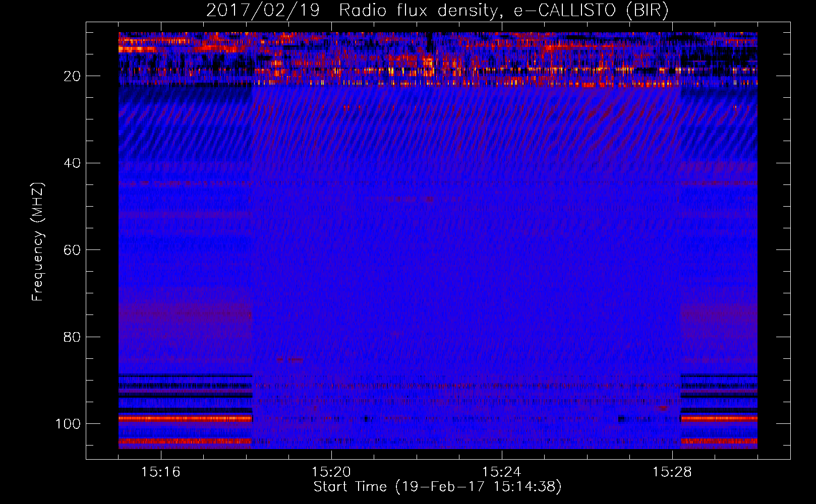Image resolution: width=816 pixels, height=504 pixels.
Task: Click the '60' frequency tick label
Action: click(72, 250)
